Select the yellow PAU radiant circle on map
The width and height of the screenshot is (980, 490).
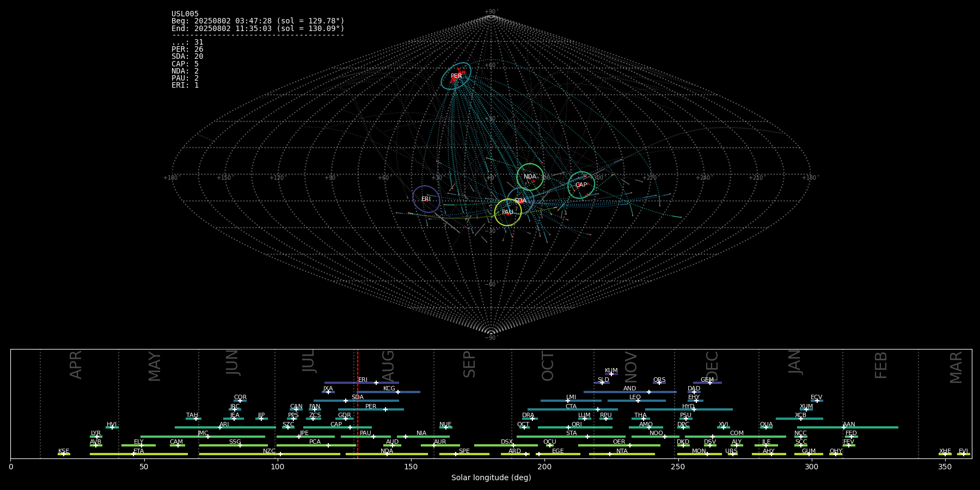click(507, 212)
